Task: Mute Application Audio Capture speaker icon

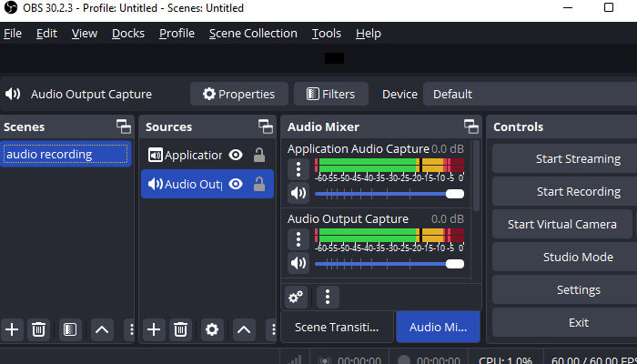Action: (x=298, y=193)
